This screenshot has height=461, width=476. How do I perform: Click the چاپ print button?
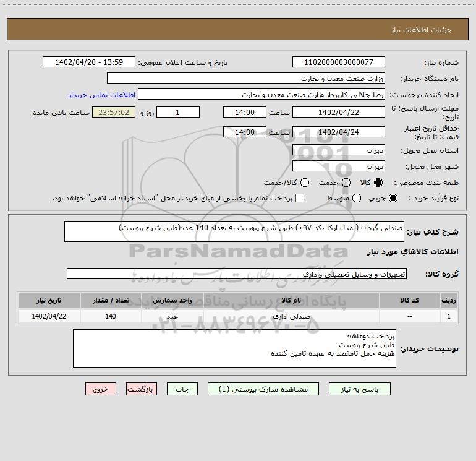pos(182,389)
